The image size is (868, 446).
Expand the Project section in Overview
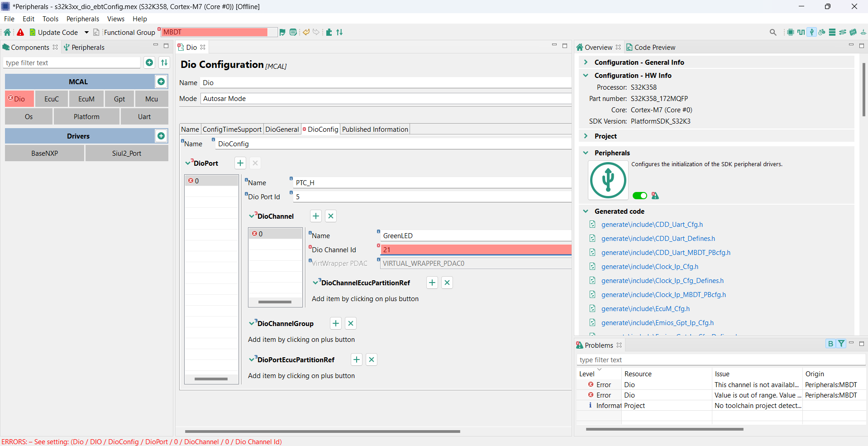(x=586, y=136)
